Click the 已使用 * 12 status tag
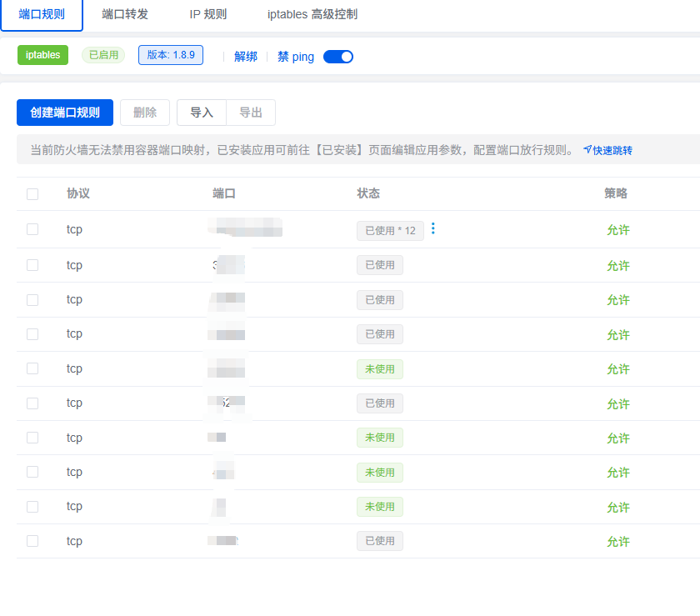 pos(390,231)
